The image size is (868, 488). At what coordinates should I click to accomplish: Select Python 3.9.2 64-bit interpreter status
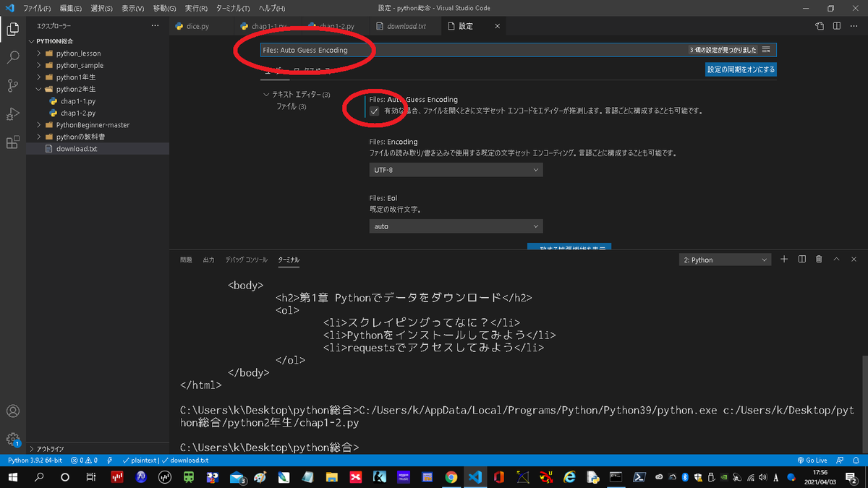pos(35,460)
